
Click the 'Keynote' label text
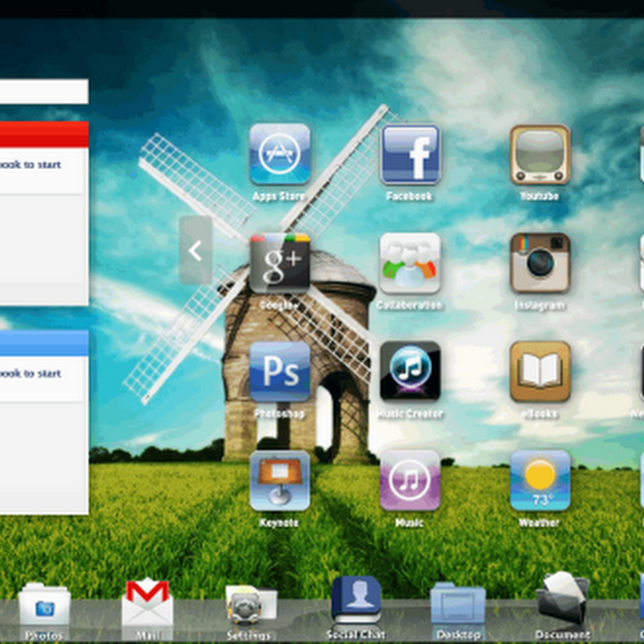coord(279,522)
